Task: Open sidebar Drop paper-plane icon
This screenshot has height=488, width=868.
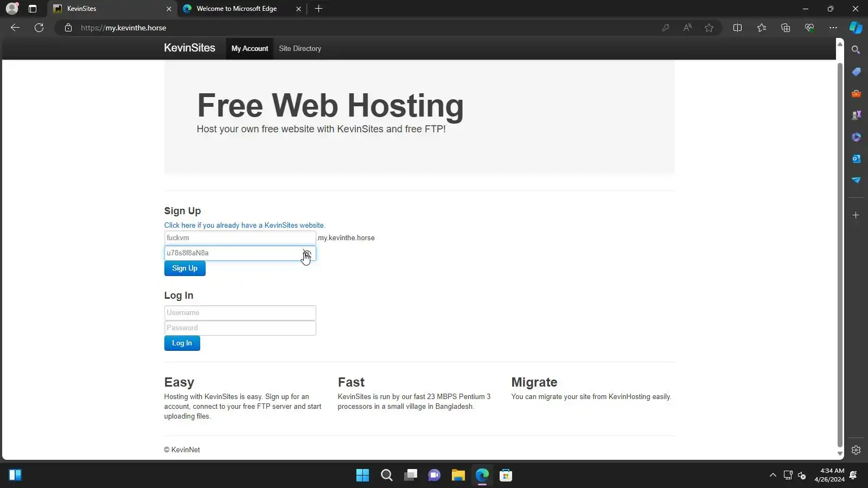Action: pyautogui.click(x=856, y=180)
